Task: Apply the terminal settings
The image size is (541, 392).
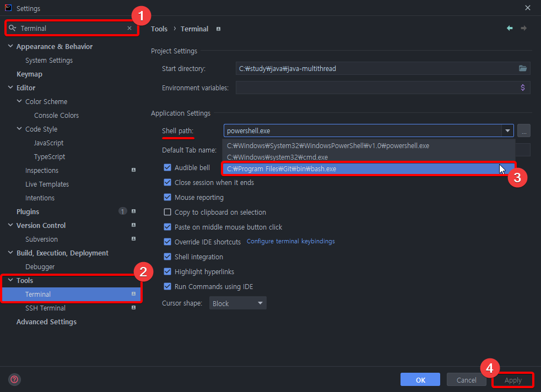Action: [x=512, y=380]
